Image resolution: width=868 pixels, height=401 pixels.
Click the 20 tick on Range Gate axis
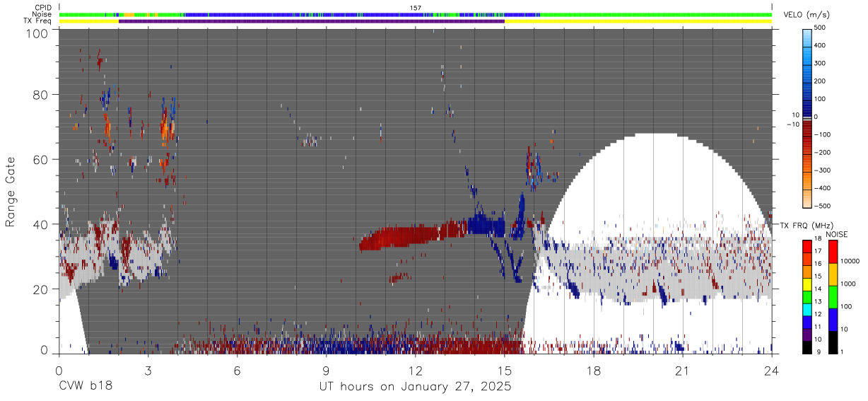click(x=40, y=290)
